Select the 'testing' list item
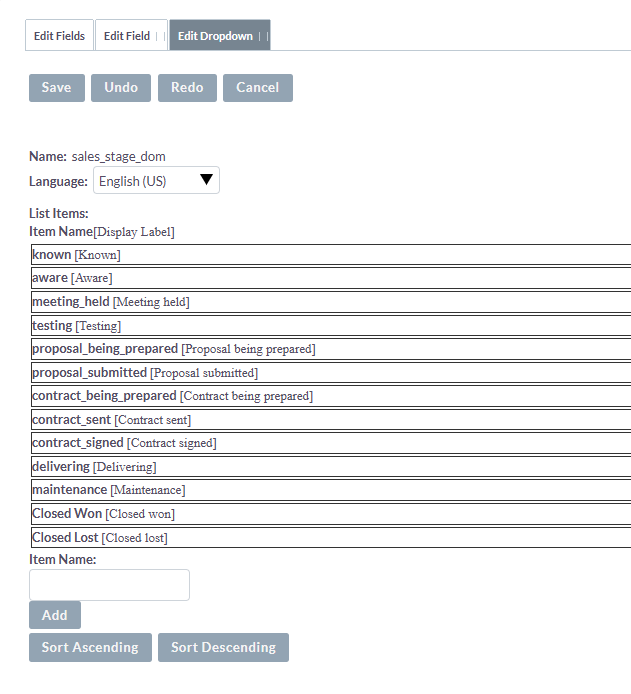 (x=76, y=326)
